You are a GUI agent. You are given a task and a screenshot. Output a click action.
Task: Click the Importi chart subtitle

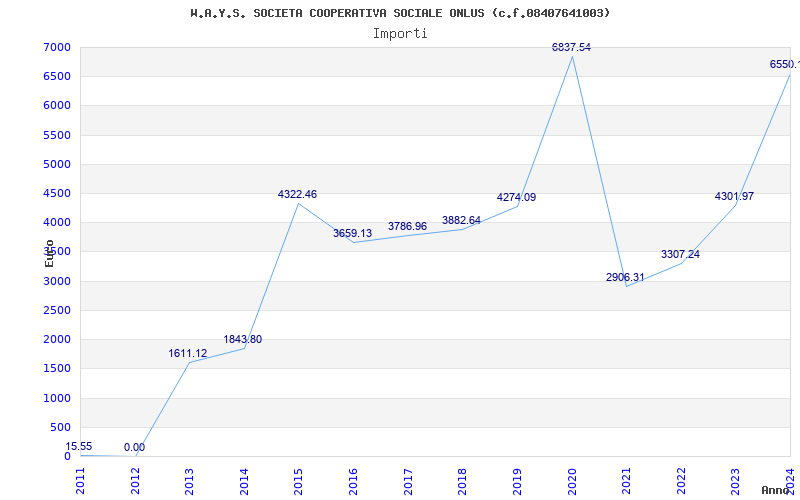(x=400, y=34)
